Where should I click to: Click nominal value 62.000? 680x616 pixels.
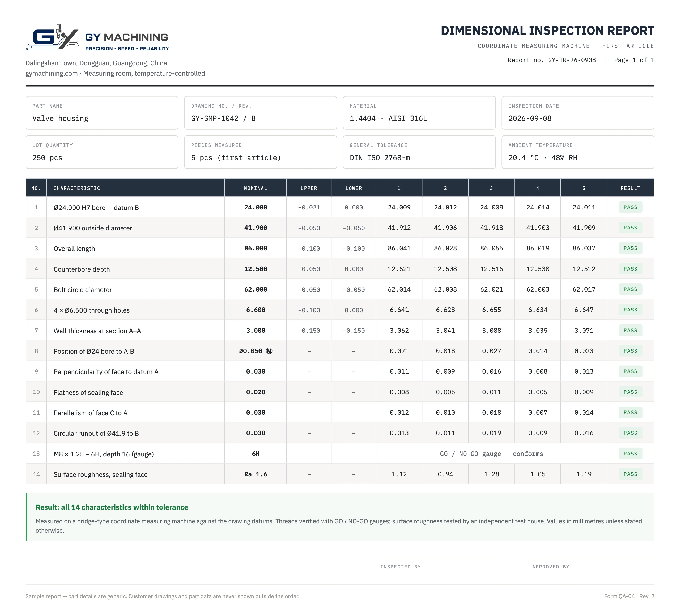255,290
